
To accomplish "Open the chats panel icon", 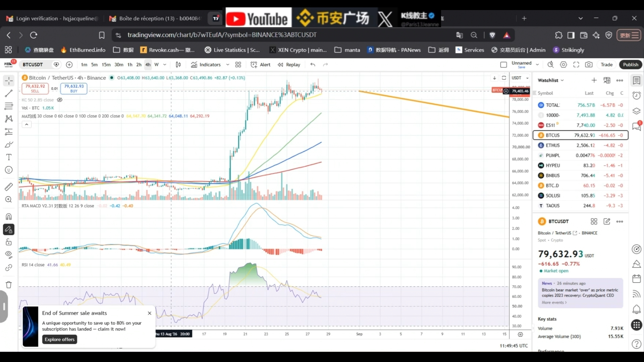I will [636, 126].
